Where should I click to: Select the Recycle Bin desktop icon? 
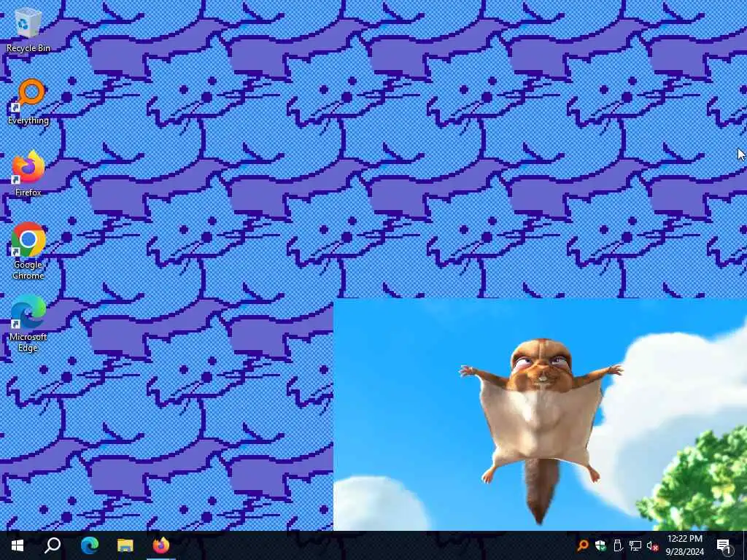[x=28, y=29]
